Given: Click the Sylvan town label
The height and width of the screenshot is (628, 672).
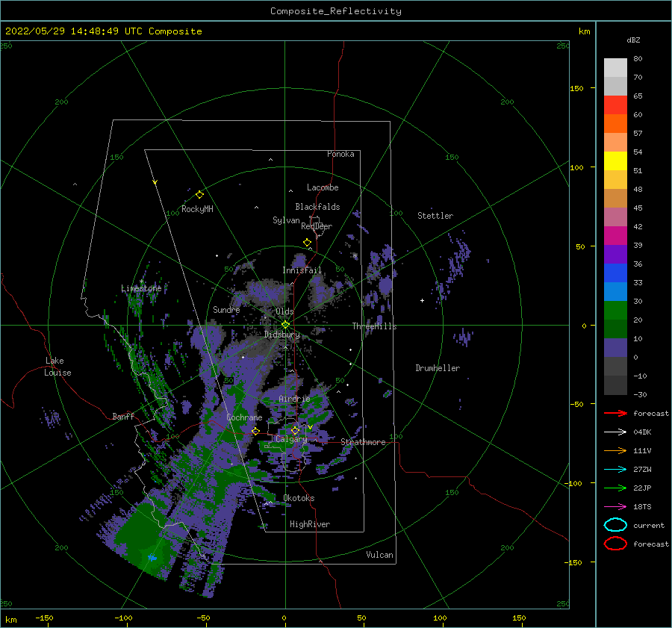Looking at the screenshot, I should (x=286, y=220).
